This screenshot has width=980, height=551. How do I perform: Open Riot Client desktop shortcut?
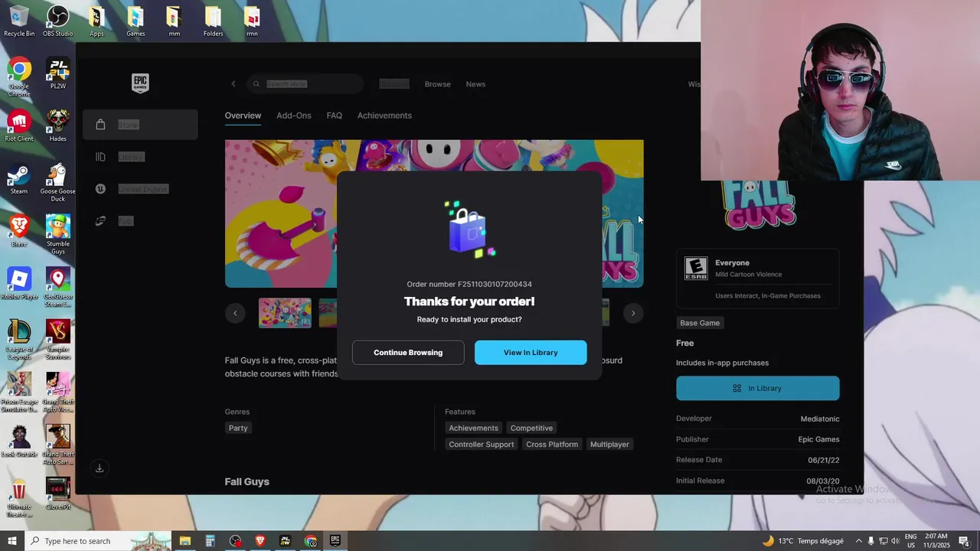point(19,126)
